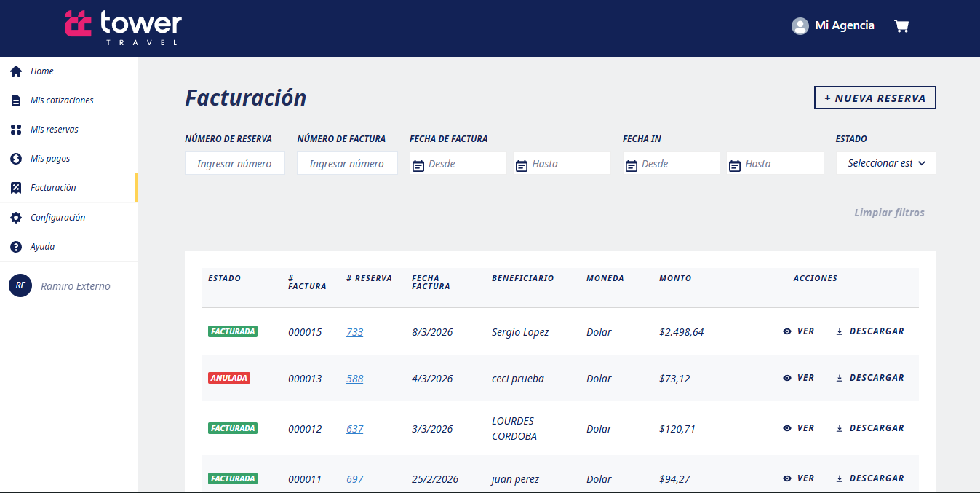This screenshot has width=980, height=493.
Task: Click the Ramiro Externo profile badge
Action: click(x=20, y=285)
